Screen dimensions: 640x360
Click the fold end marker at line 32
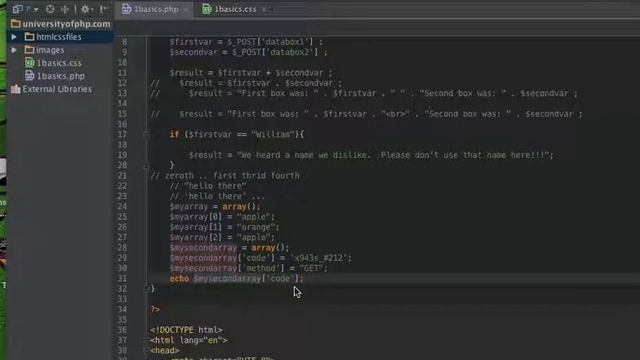[x=146, y=289]
